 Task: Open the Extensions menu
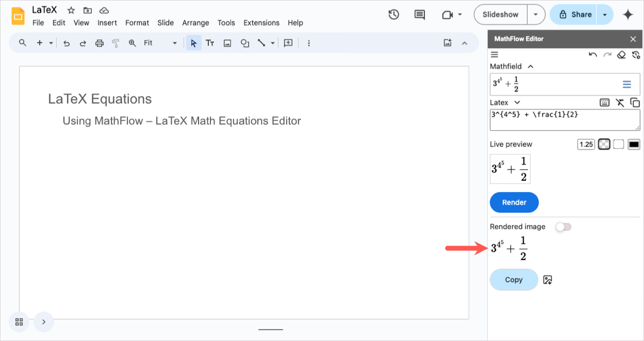261,23
